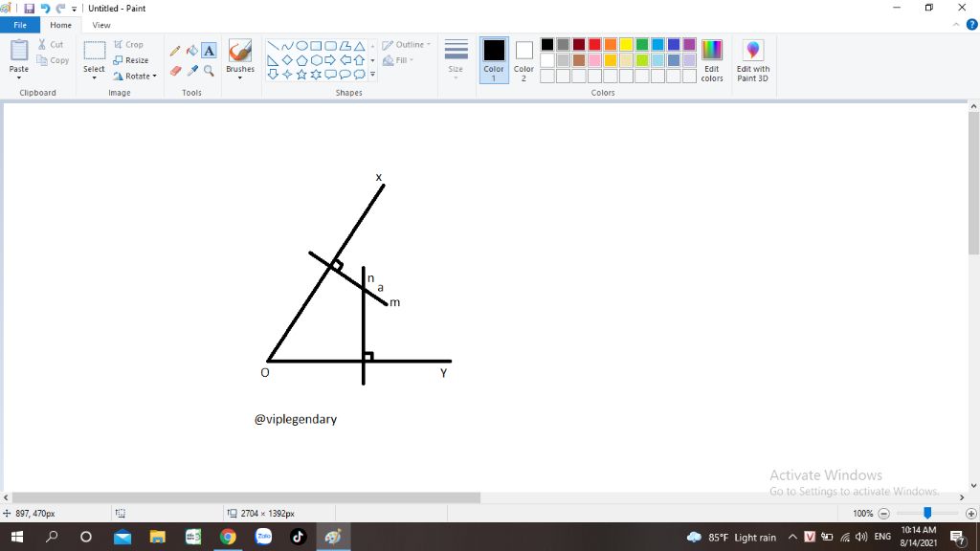Select the Pencil tool
The width and height of the screenshot is (980, 551).
[175, 51]
